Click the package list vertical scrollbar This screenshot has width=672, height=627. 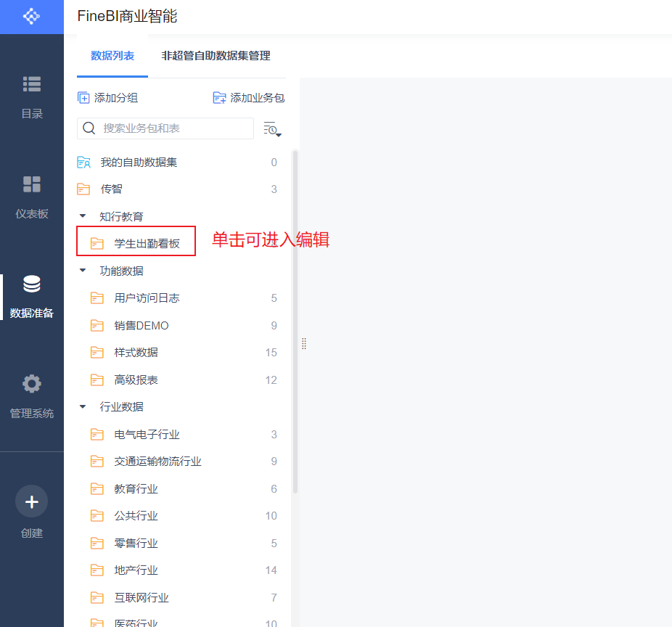pyautogui.click(x=295, y=321)
